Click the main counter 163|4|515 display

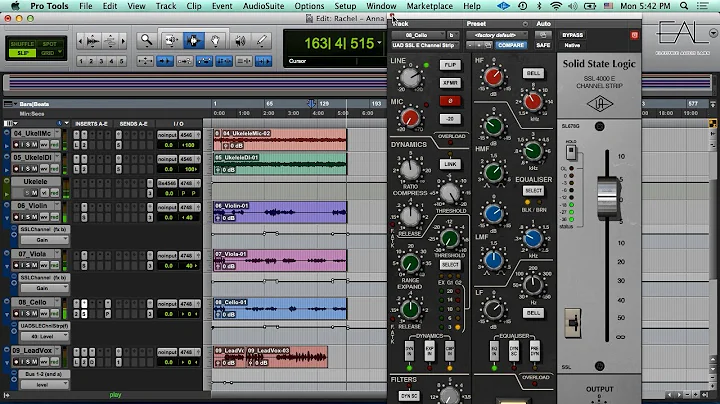339,43
